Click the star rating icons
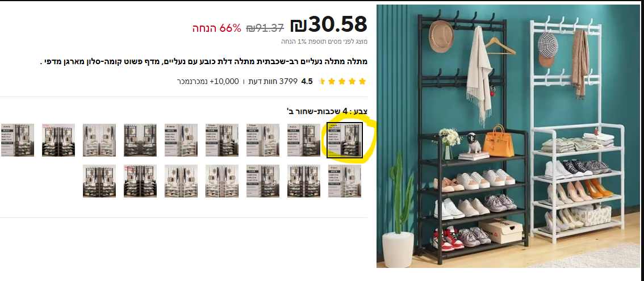The image size is (644, 281). (x=342, y=81)
